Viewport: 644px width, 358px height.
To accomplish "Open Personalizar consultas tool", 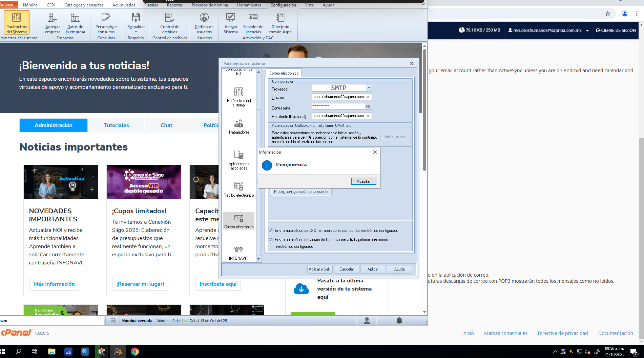I will point(106,23).
